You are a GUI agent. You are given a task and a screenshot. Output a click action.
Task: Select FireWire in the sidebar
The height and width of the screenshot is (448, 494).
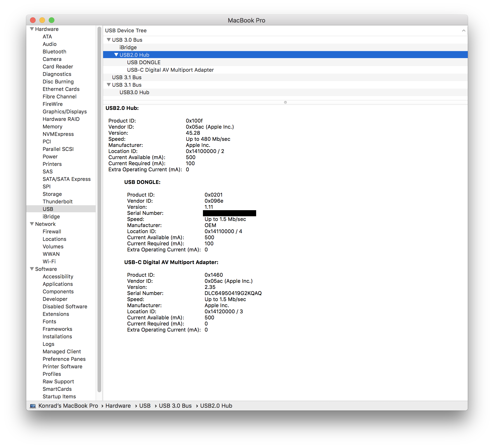tap(53, 104)
